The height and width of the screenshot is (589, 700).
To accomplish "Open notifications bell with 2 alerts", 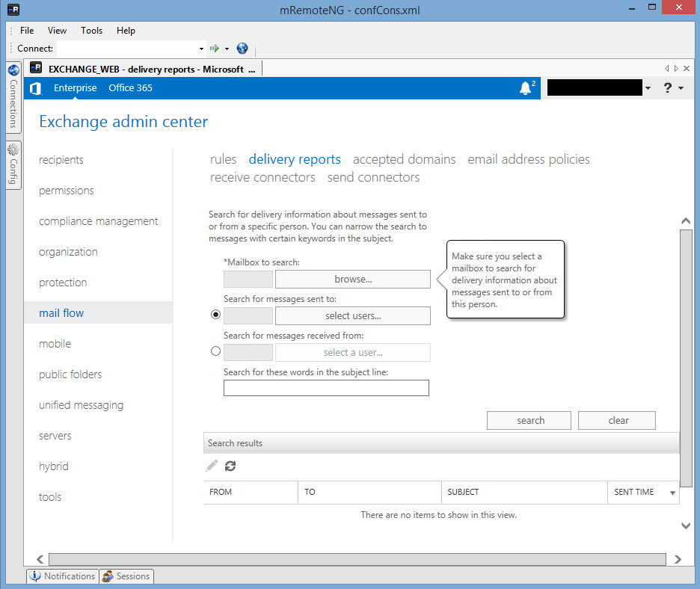I will pos(526,88).
